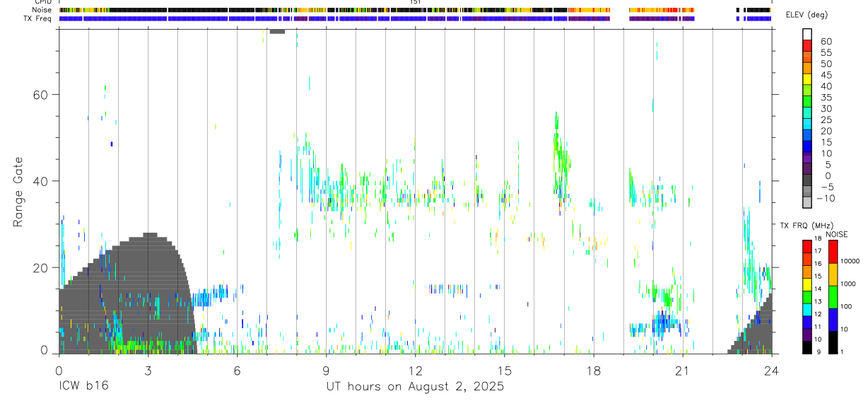The height and width of the screenshot is (401, 868).
Task: Click the Range Gate axis tick label "60"
Action: [x=42, y=95]
